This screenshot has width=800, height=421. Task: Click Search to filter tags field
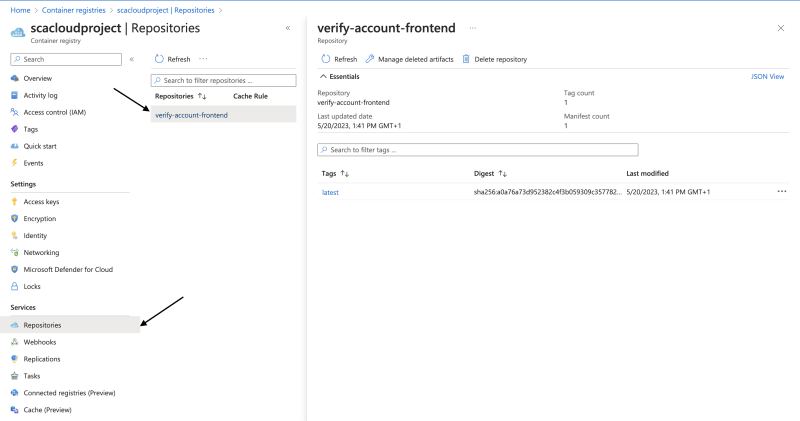coord(478,150)
